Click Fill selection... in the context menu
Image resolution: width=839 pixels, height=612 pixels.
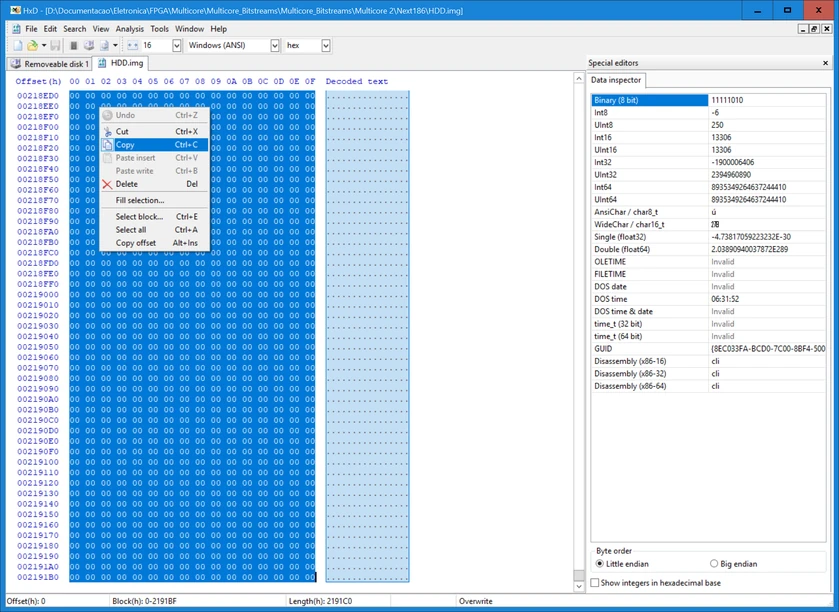pyautogui.click(x=140, y=201)
